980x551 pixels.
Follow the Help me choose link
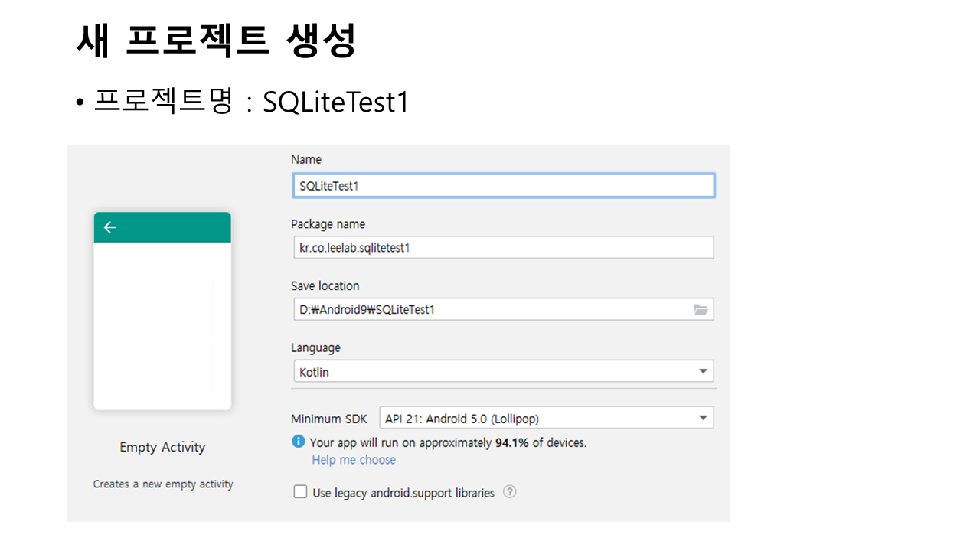[354, 460]
